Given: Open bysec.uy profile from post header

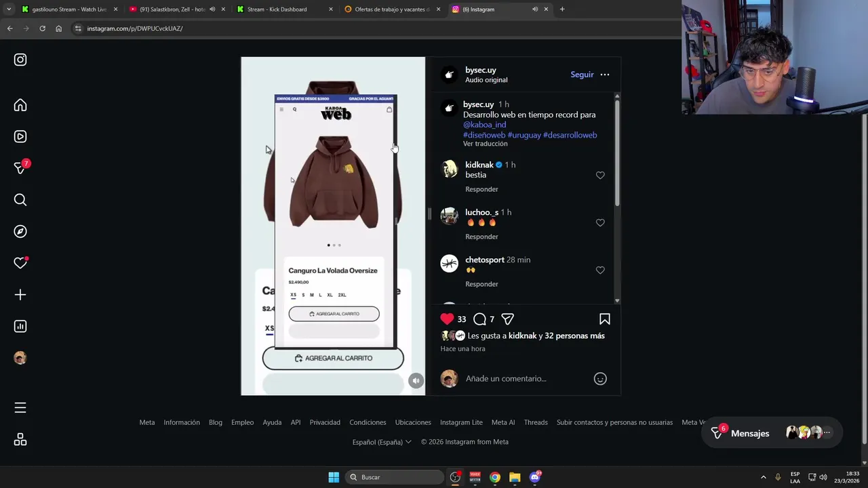Looking at the screenshot, I should tap(481, 70).
